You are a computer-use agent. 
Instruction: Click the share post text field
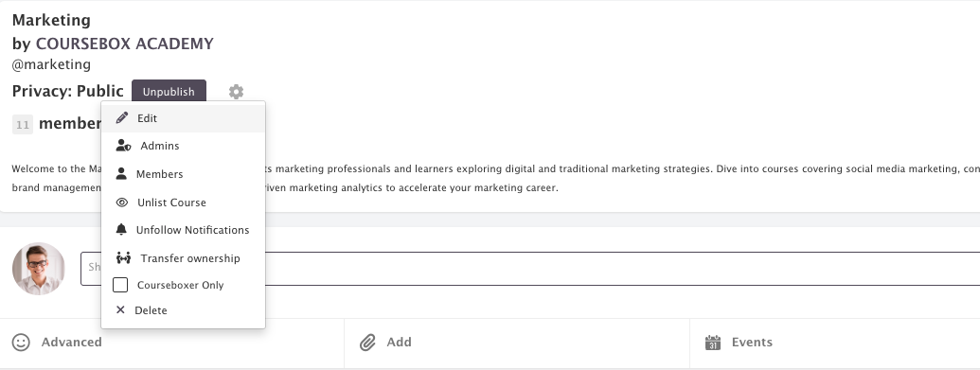(x=530, y=269)
